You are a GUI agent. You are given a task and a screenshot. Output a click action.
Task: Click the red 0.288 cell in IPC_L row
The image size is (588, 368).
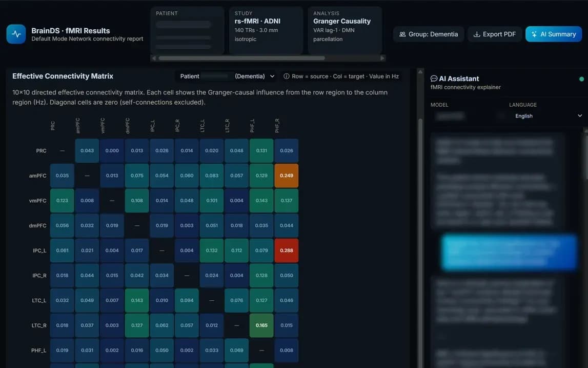pyautogui.click(x=287, y=250)
